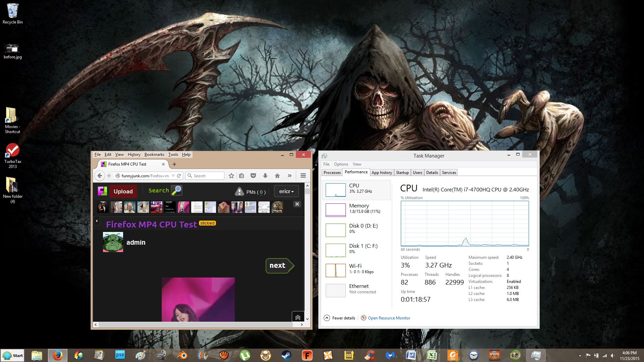The height and width of the screenshot is (362, 644).
Task: Expand the ericr user dropdown
Action: tap(286, 191)
